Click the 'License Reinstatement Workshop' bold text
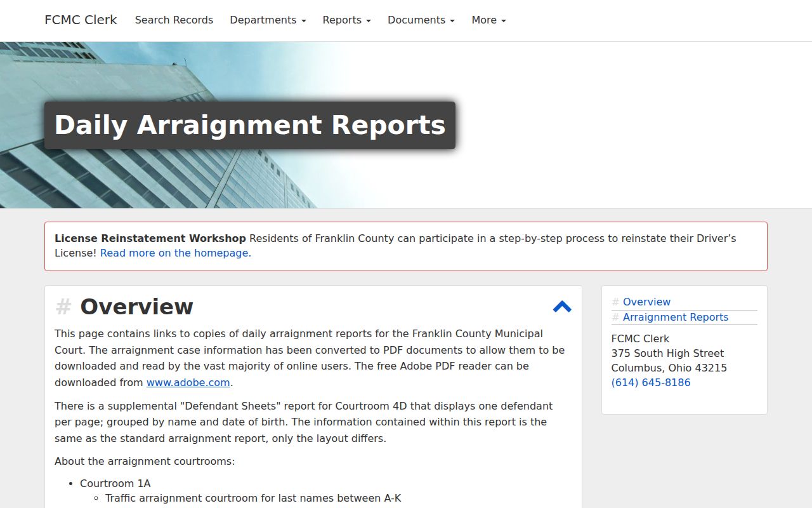The width and height of the screenshot is (812, 508). pos(150,238)
